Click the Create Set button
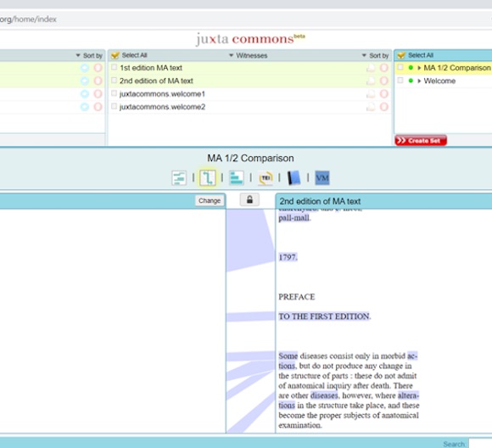This screenshot has height=448, width=492. [x=421, y=141]
